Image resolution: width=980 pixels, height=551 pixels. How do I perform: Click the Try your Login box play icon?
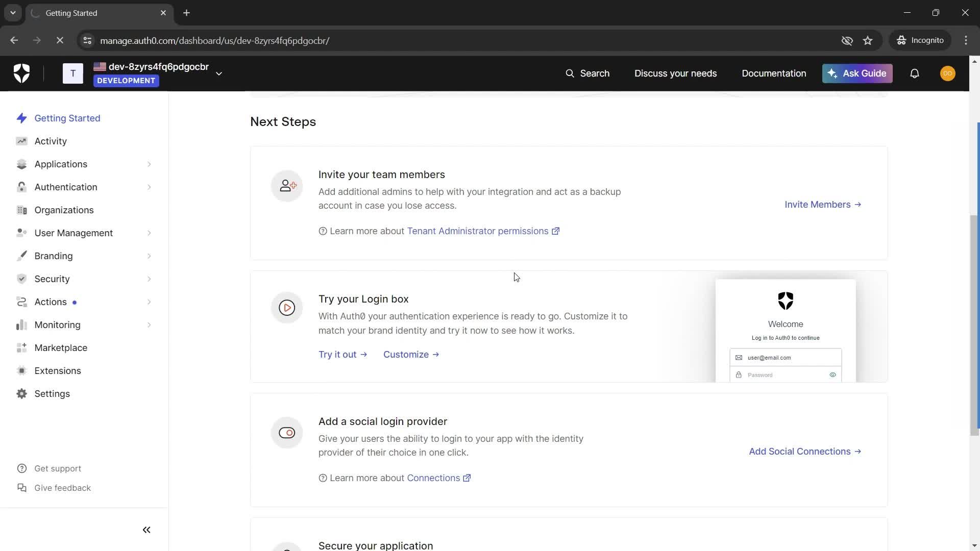[287, 308]
